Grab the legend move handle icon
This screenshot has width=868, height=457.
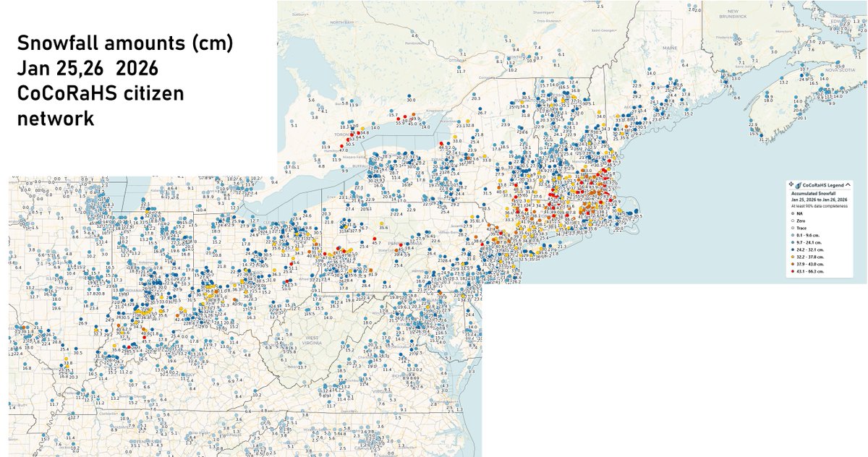tap(791, 184)
